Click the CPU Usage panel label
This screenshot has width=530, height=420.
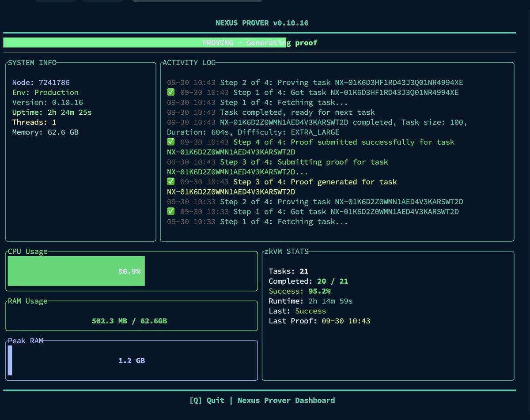click(28, 251)
